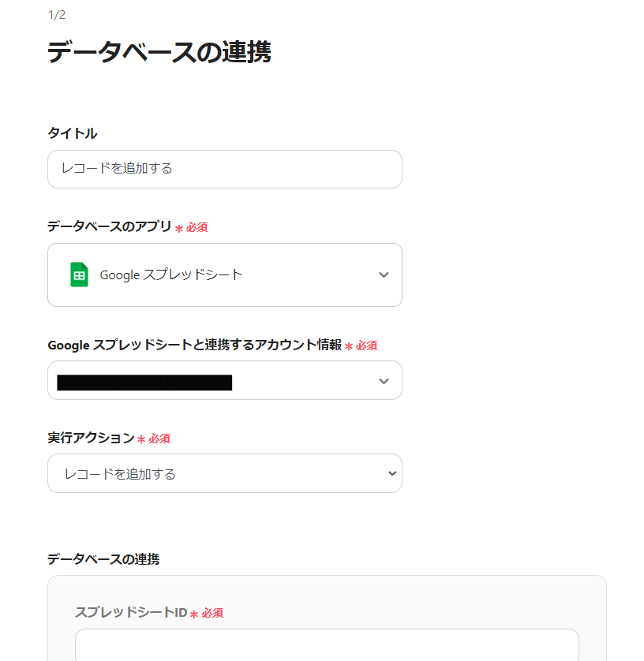This screenshot has height=661, width=644.
Task: Click the lower データベースの連携 section heading
Action: point(103,559)
